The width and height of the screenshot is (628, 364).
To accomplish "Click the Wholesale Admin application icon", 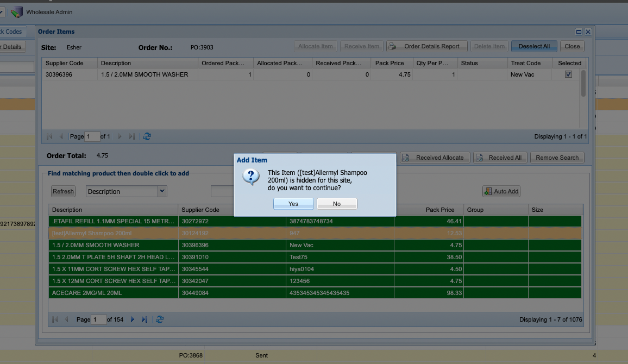I will click(17, 12).
